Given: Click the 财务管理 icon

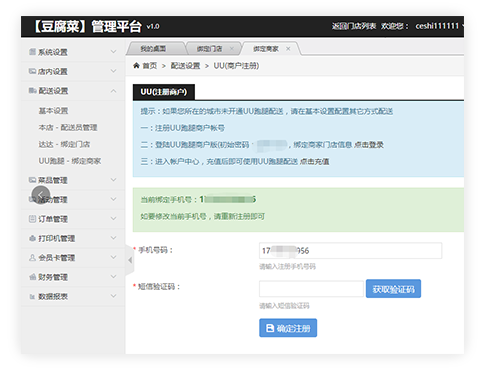Looking at the screenshot, I should pos(32,277).
